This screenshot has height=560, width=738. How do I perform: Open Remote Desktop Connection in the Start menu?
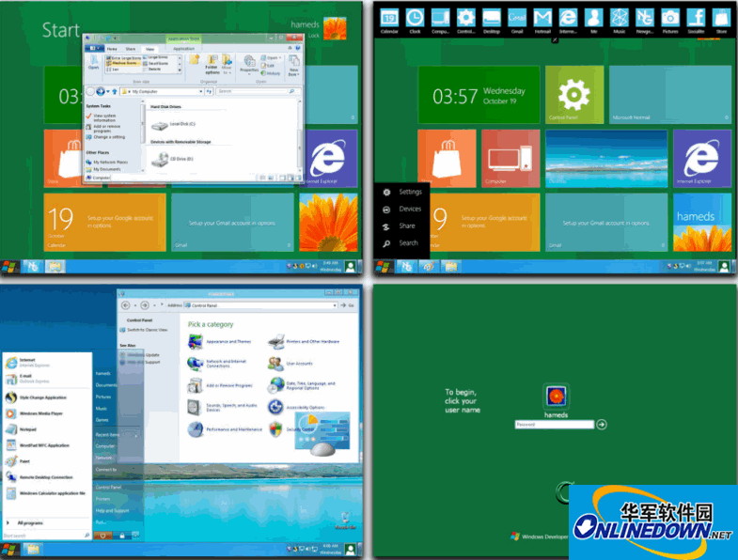point(39,477)
